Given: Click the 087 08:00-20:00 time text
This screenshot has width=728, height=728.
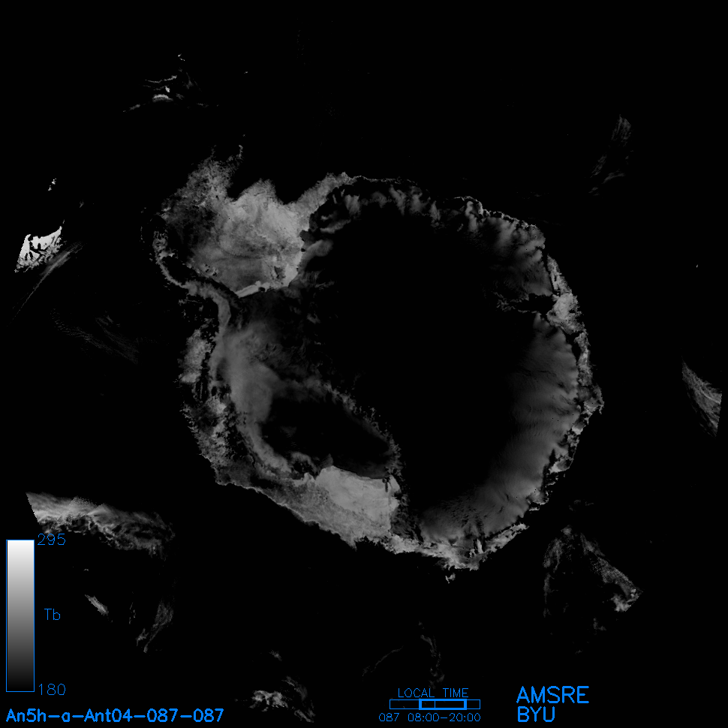Looking at the screenshot, I should 429,717.
